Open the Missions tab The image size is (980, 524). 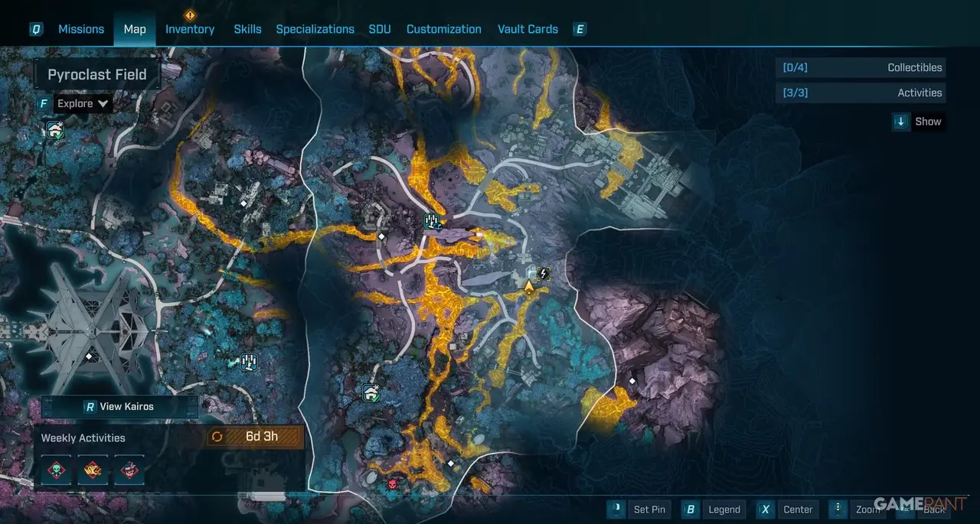tap(81, 29)
